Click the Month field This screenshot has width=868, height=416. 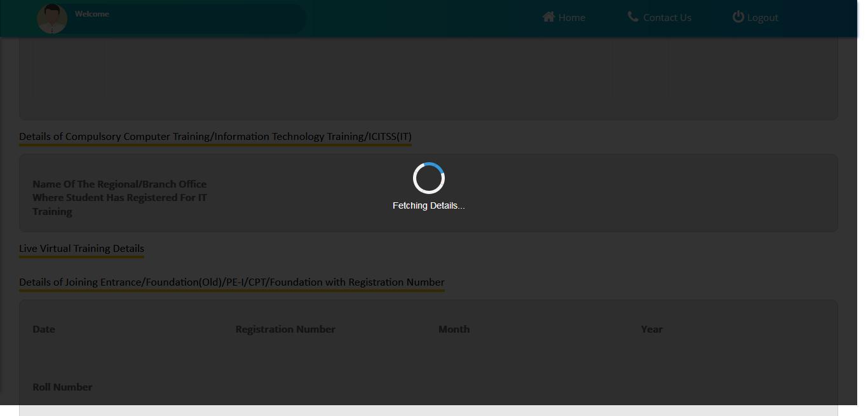tap(454, 329)
